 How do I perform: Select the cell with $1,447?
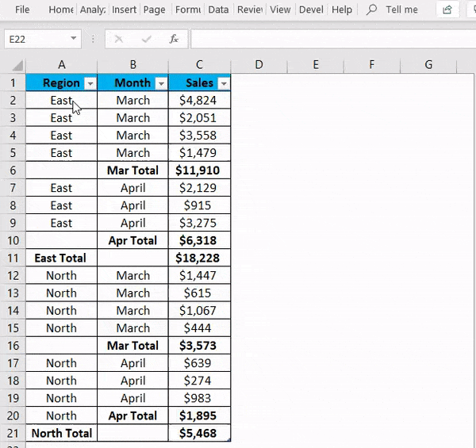(x=199, y=275)
